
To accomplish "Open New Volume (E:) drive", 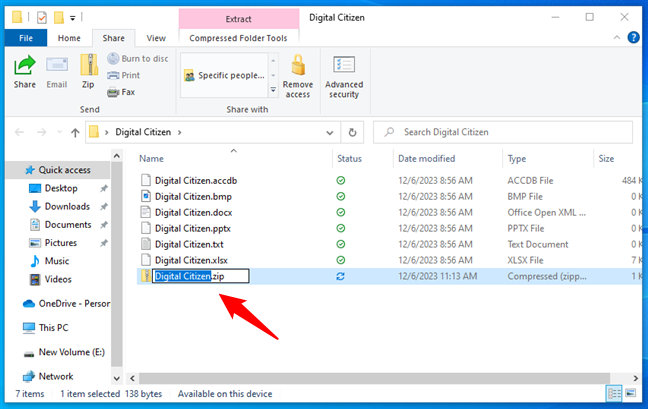I will coord(71,352).
